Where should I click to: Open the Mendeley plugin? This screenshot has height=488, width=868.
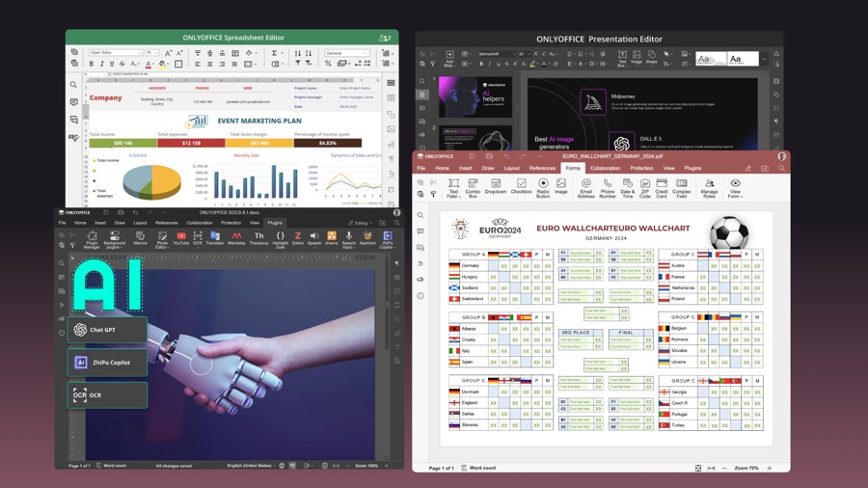[236, 238]
